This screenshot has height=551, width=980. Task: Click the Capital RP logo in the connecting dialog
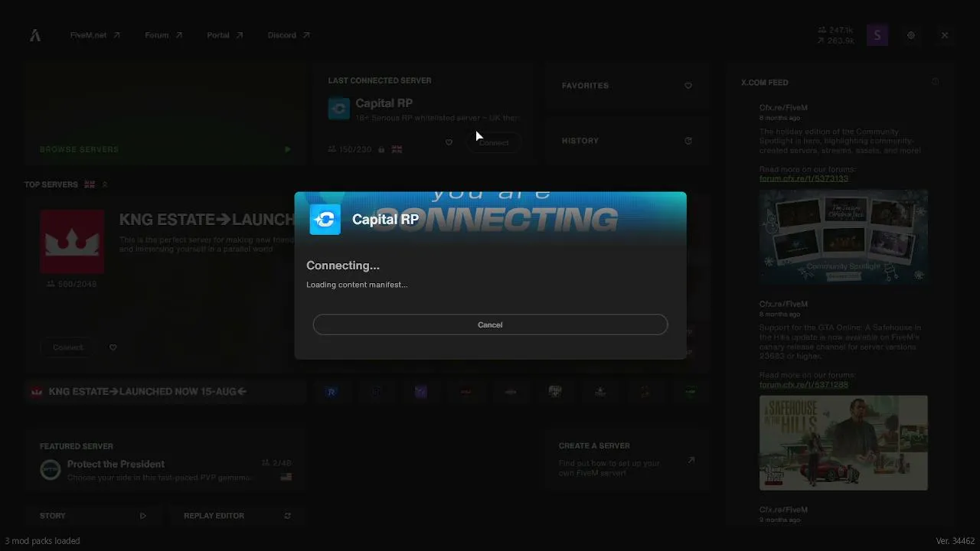325,220
